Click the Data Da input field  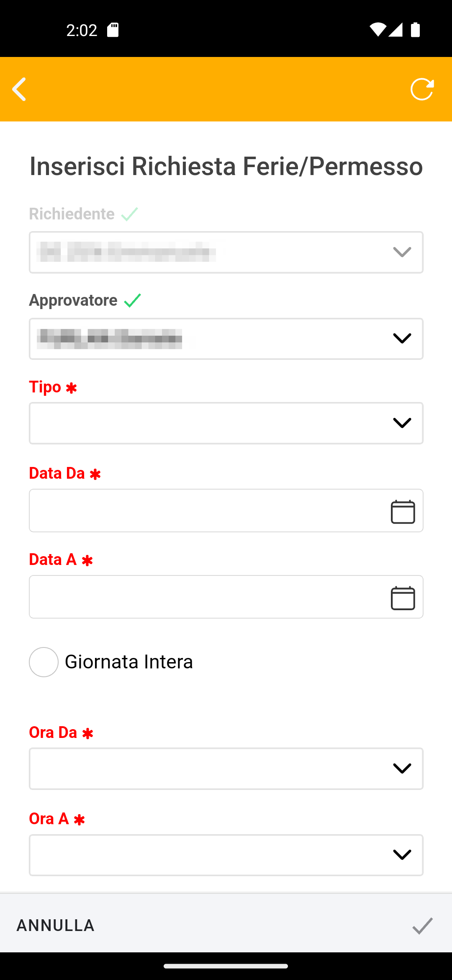coord(205,511)
